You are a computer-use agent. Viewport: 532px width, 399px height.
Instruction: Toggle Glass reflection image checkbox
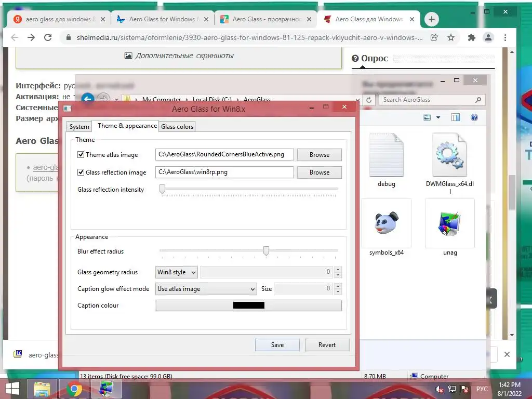click(x=81, y=172)
